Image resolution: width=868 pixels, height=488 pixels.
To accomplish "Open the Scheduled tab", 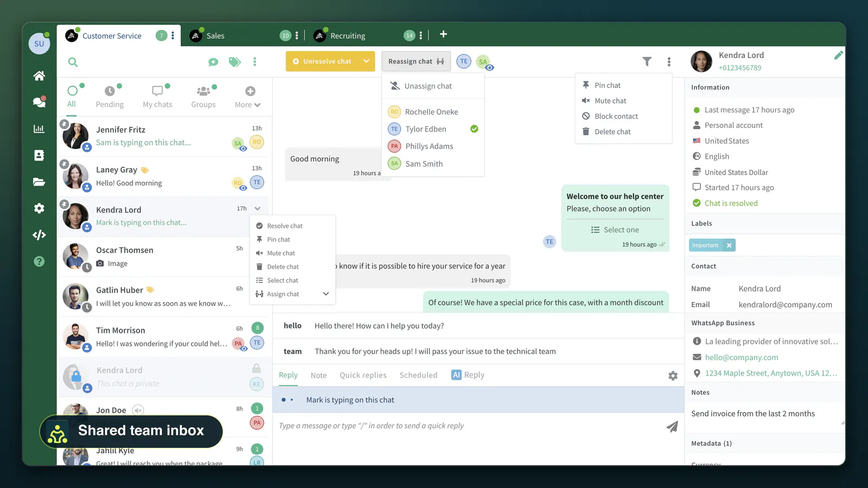I will point(418,375).
